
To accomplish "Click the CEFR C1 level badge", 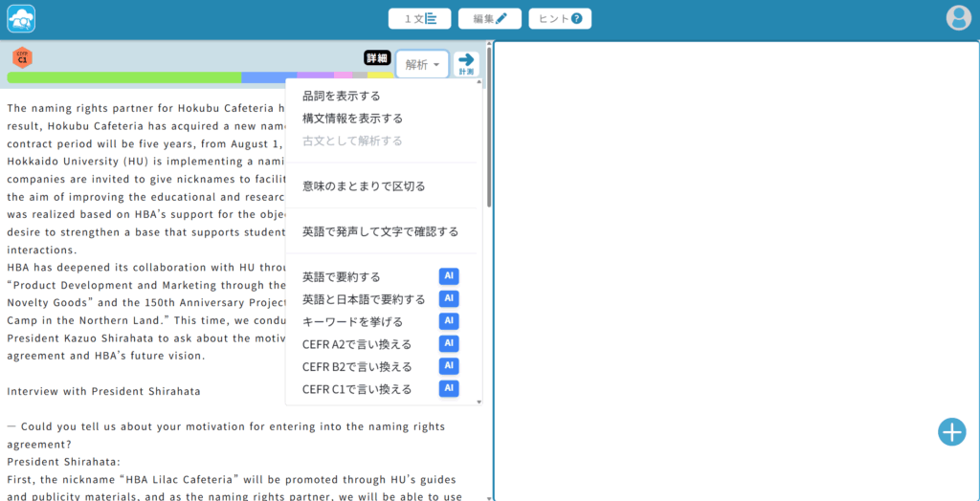I will 22,58.
